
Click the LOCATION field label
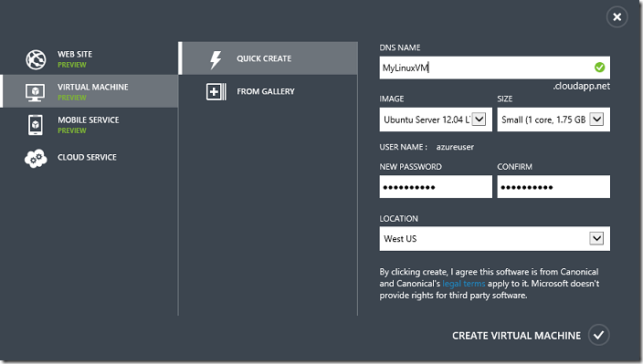(398, 219)
